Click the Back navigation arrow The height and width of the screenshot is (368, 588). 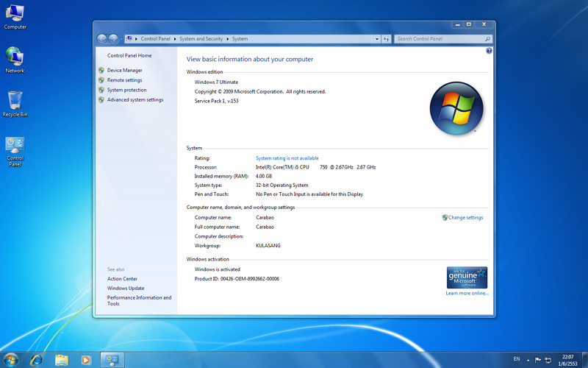[x=101, y=39]
